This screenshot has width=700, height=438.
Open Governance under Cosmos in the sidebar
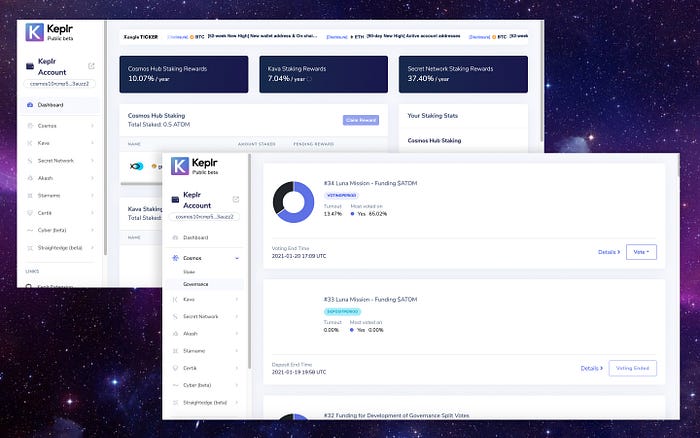(196, 284)
